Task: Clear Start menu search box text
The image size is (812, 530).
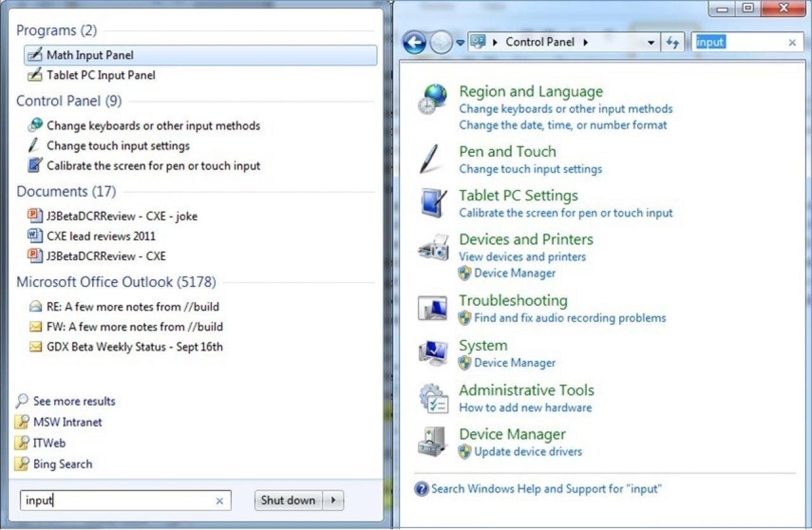Action: pyautogui.click(x=219, y=501)
